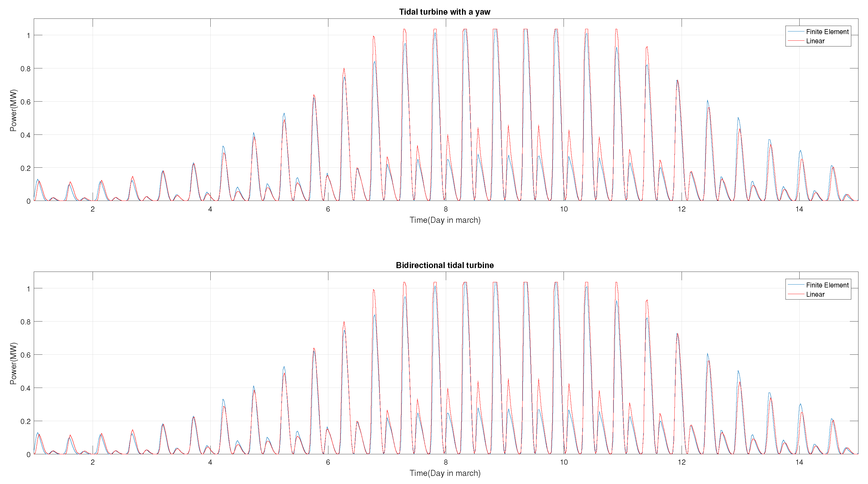Click bottom plot's "Time(Day in march)" axis label
Screen dimensions: 868x484
(x=445, y=473)
